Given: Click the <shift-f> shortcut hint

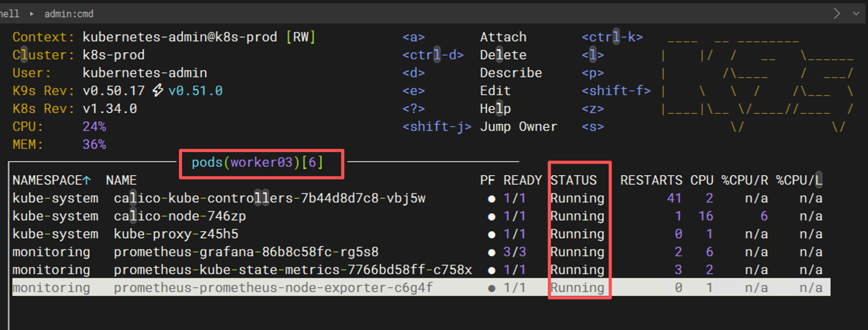Looking at the screenshot, I should pos(616,91).
